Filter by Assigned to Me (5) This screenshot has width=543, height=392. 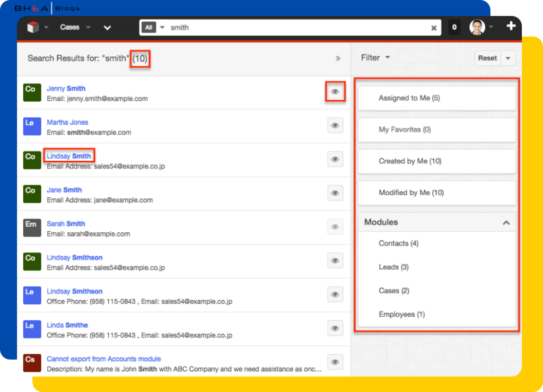[437, 98]
